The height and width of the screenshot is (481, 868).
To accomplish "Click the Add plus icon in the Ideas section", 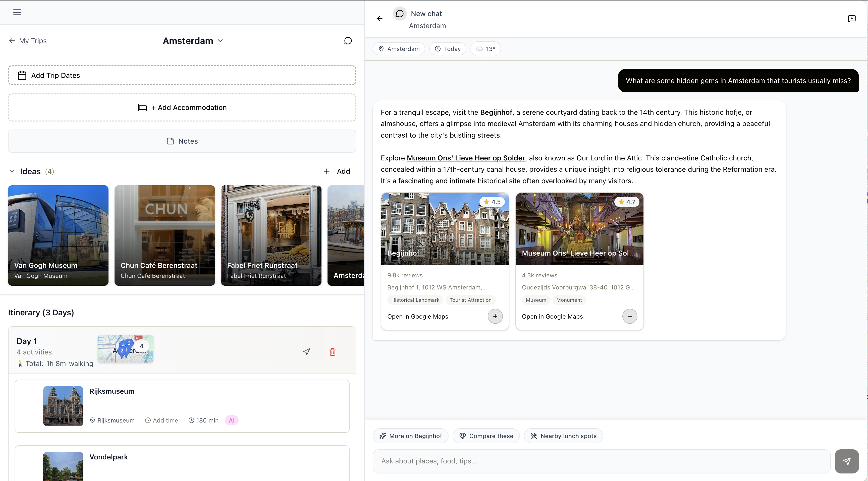I will tap(326, 171).
